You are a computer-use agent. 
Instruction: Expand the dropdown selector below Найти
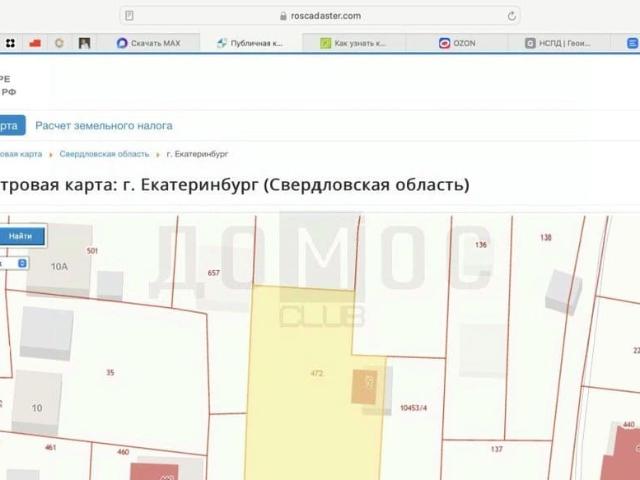point(22,263)
